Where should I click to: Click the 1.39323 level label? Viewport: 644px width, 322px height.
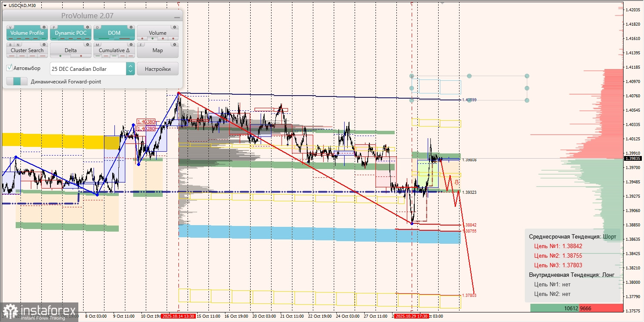click(x=470, y=192)
